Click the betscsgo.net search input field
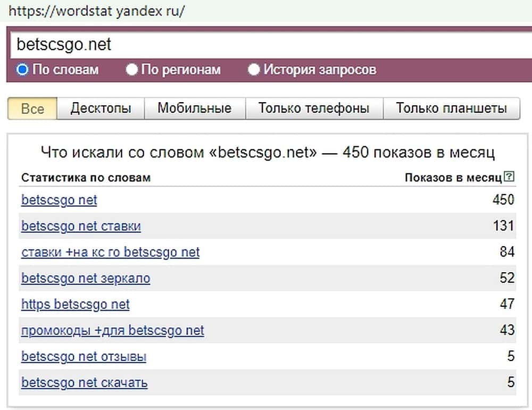 click(x=266, y=44)
